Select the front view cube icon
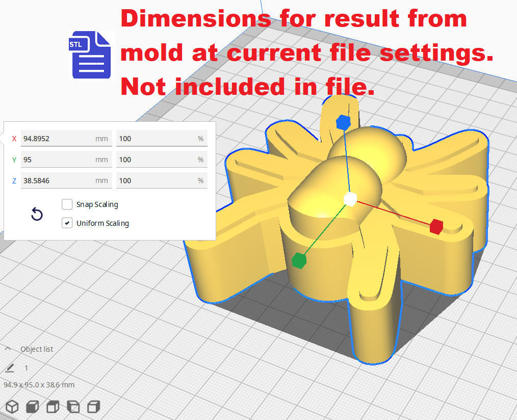Image resolution: width=517 pixels, height=420 pixels. pyautogui.click(x=32, y=407)
